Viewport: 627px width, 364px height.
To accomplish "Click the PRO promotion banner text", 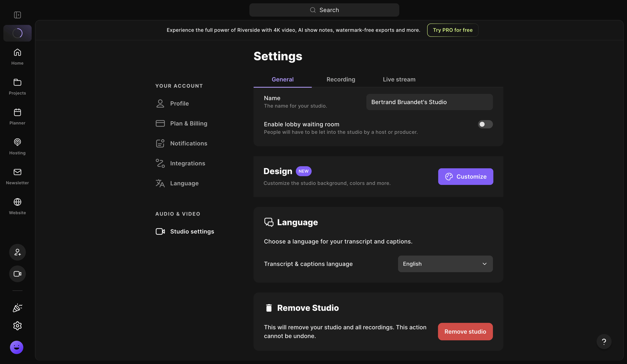I will point(293,30).
